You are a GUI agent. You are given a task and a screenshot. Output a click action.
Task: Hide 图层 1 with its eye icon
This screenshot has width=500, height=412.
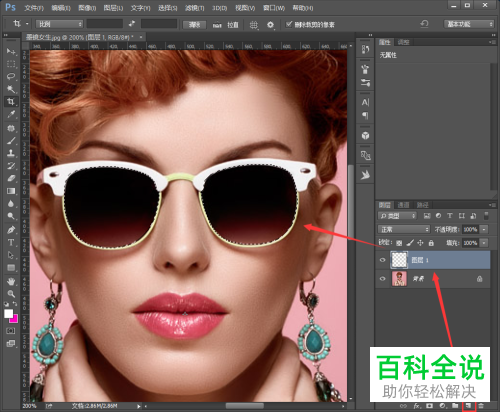click(x=383, y=260)
